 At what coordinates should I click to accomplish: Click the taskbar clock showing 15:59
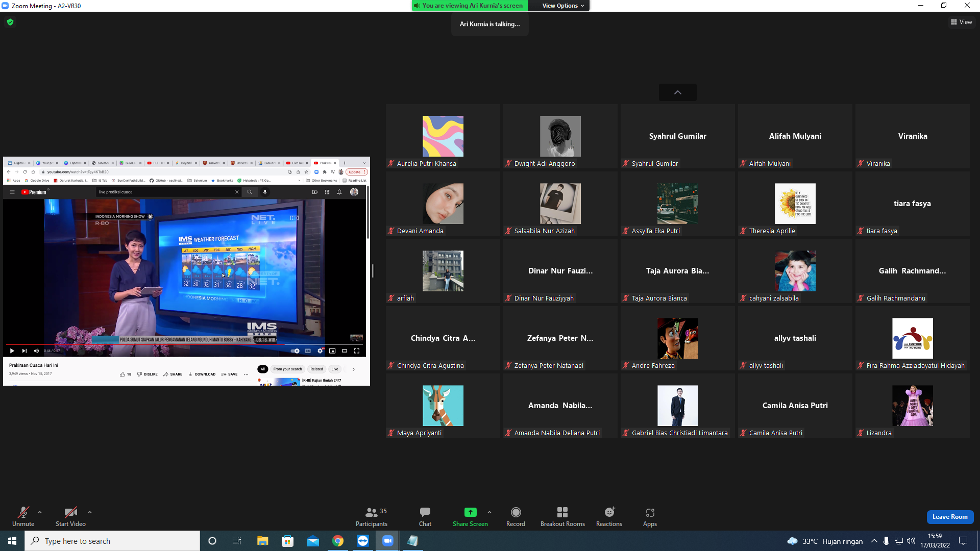[x=935, y=541]
